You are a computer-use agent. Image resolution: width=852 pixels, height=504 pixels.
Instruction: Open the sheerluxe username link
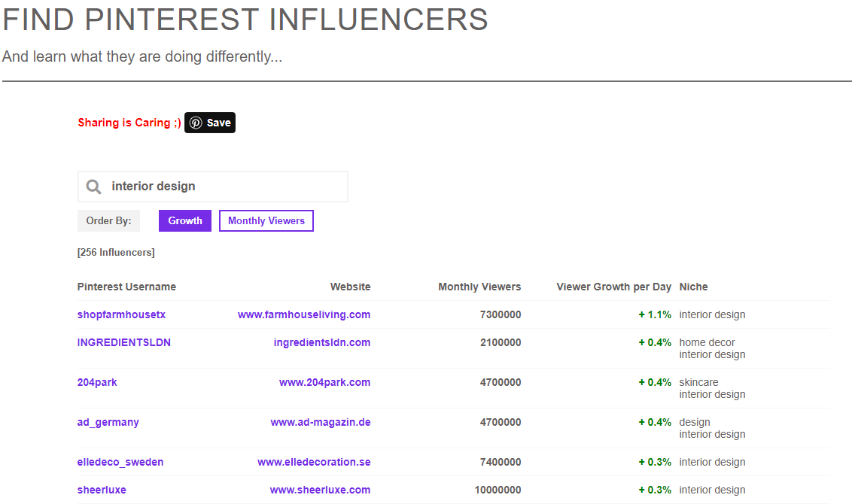tap(102, 490)
